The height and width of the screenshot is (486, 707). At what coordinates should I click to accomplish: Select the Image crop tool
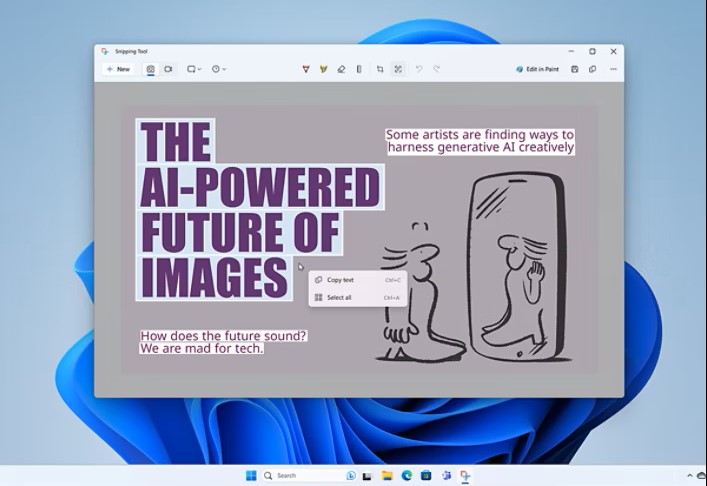click(380, 69)
